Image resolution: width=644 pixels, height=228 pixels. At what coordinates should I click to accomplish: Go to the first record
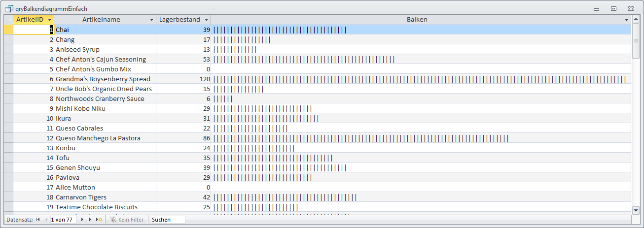(38, 220)
